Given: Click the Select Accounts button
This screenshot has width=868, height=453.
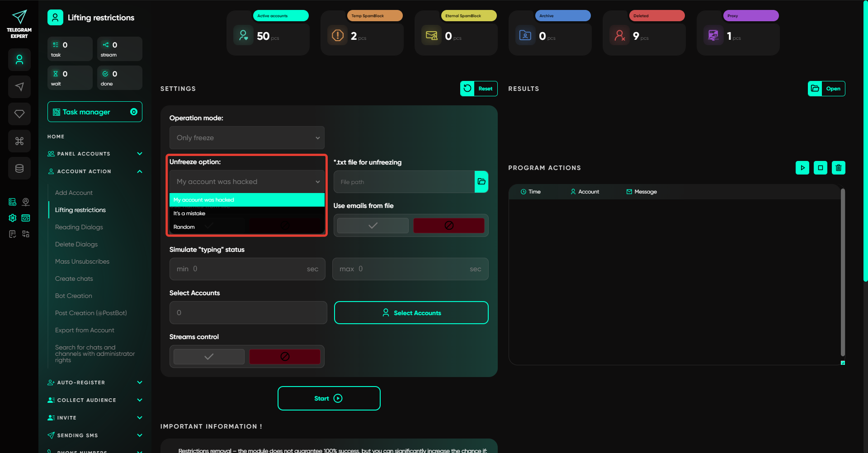Looking at the screenshot, I should pyautogui.click(x=411, y=313).
